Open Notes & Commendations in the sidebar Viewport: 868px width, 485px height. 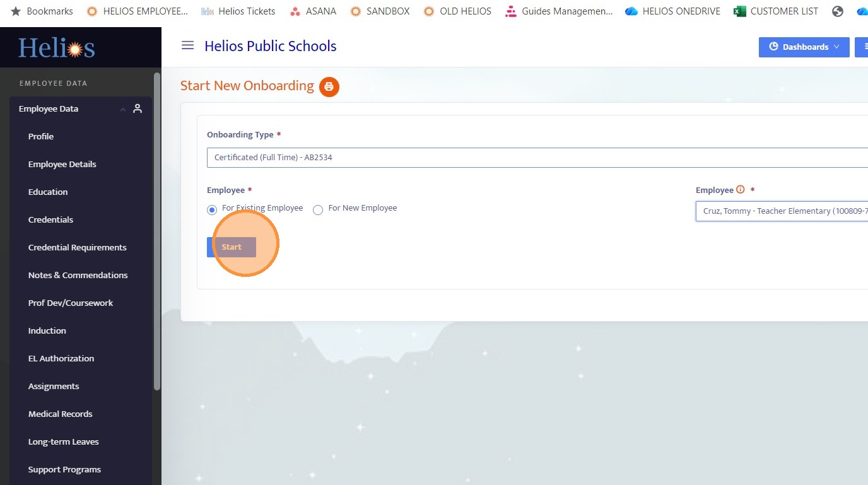tap(78, 275)
